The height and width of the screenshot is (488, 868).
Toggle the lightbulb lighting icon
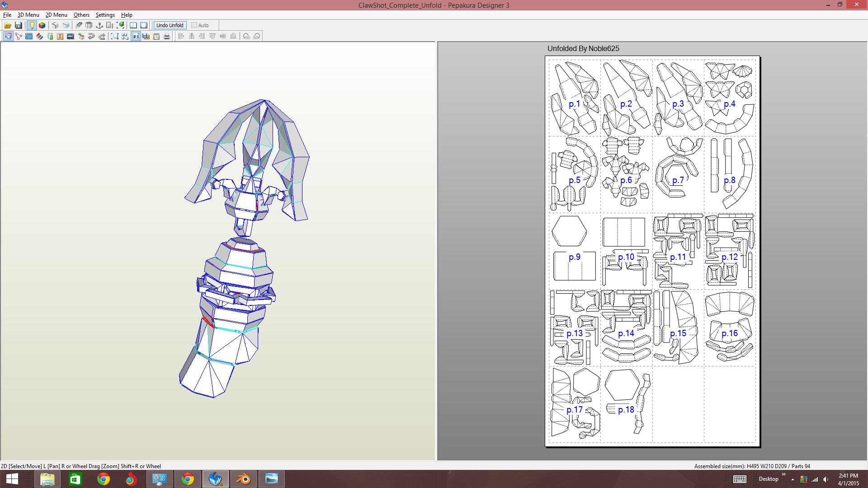point(32,25)
